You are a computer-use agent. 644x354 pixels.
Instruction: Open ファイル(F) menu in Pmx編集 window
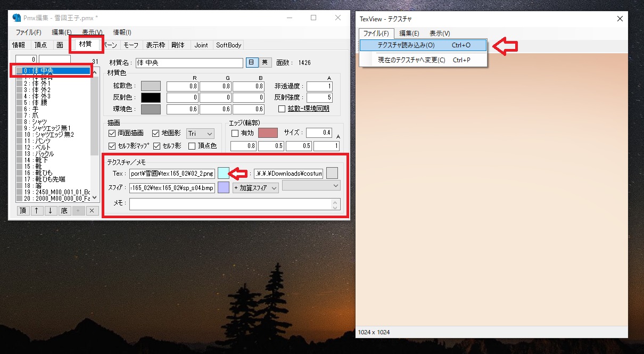click(x=28, y=32)
